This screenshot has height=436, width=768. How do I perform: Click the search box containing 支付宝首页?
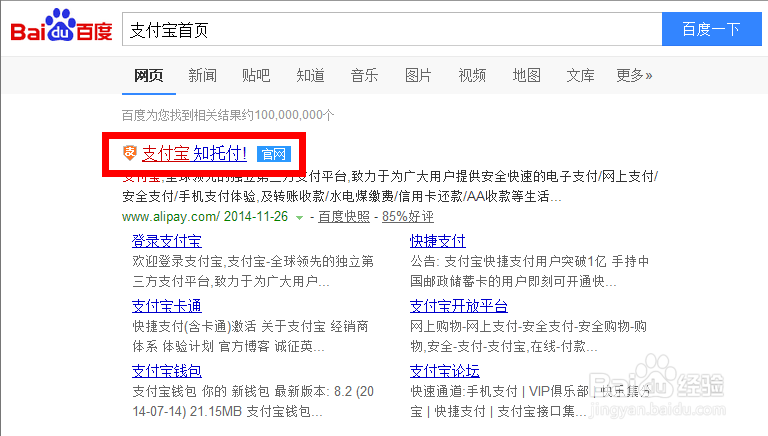point(392,29)
